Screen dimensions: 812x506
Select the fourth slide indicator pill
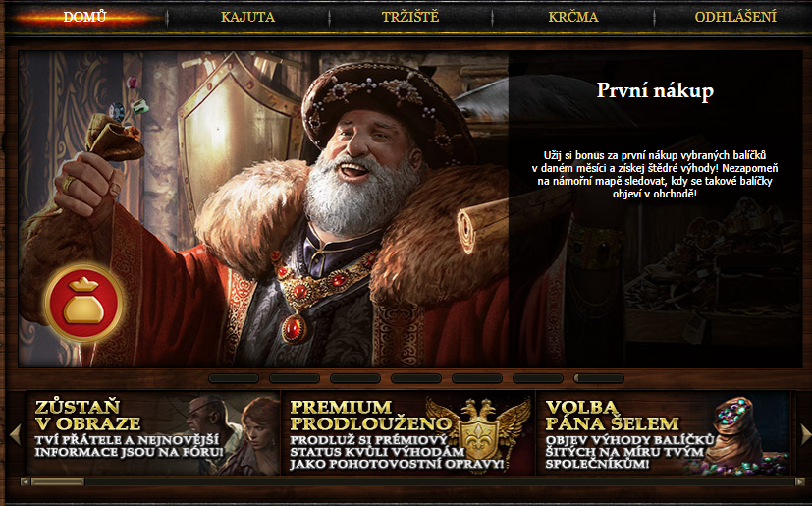point(416,378)
